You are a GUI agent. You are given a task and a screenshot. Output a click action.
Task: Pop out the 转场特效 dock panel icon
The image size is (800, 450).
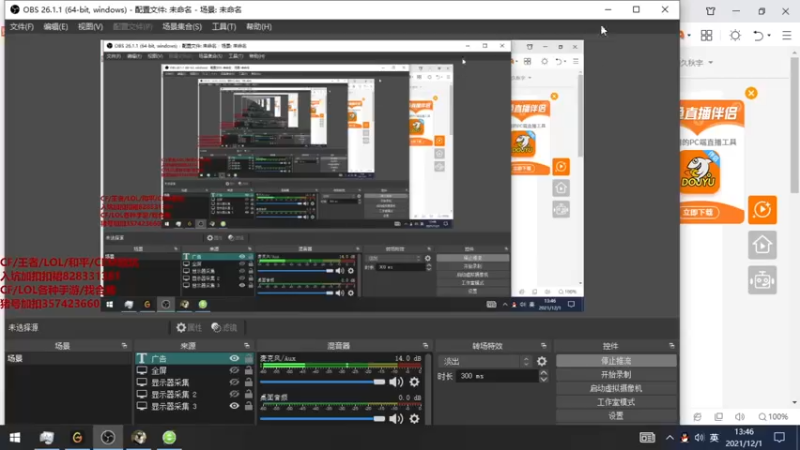pos(543,345)
